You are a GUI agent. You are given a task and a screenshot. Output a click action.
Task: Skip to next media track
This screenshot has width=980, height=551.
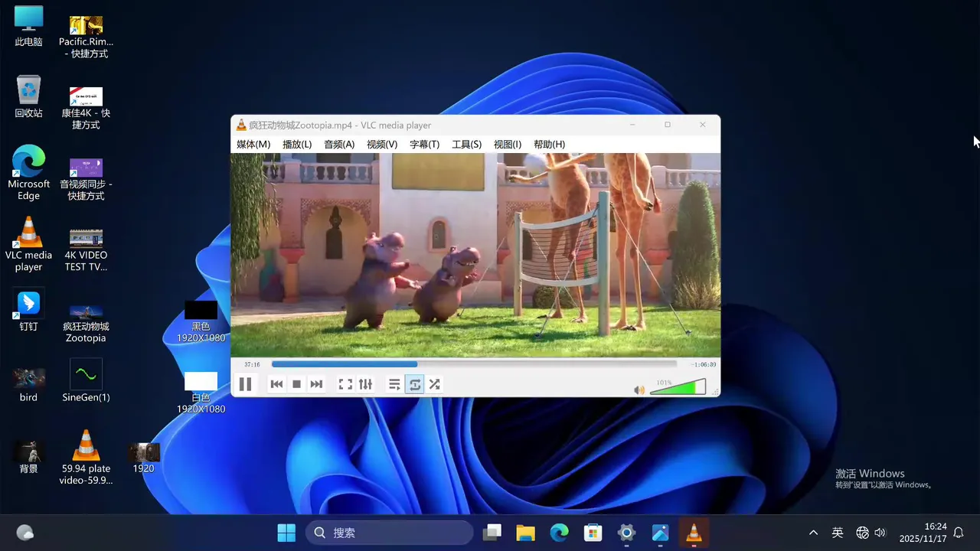pyautogui.click(x=316, y=384)
